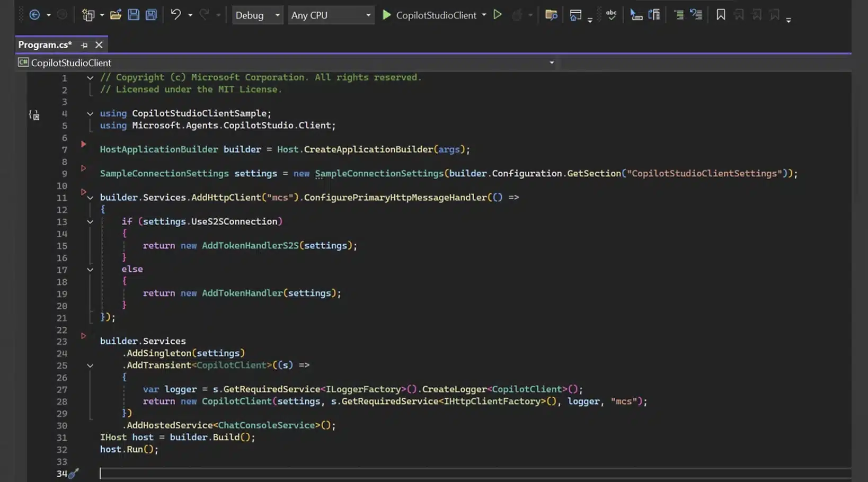Undo the last edit
The height and width of the screenshot is (482, 868).
175,15
